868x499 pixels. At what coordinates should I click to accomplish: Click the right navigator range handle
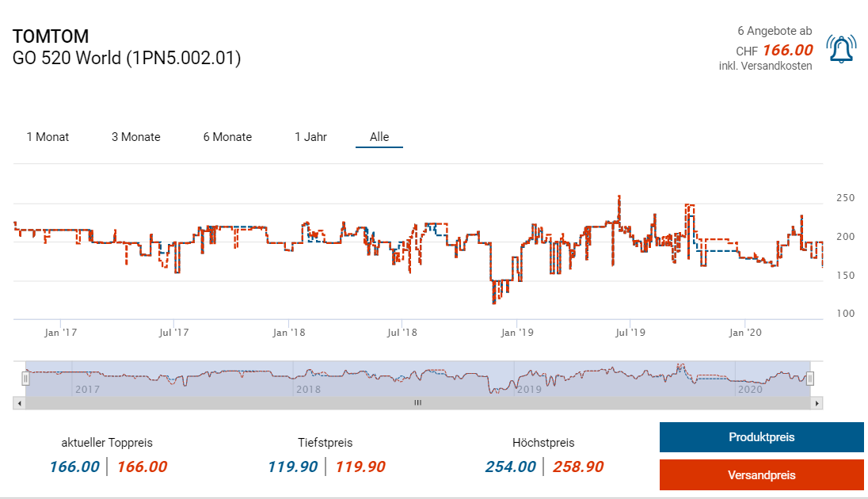tap(810, 379)
